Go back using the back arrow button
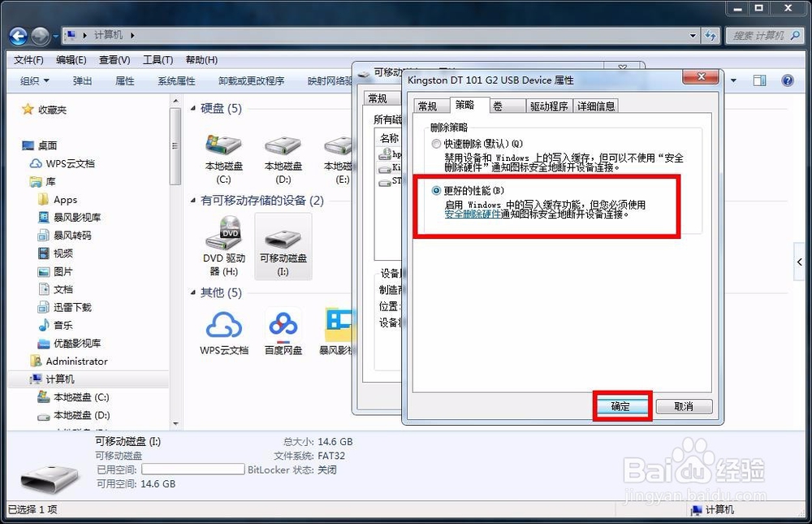The image size is (812, 524). [x=19, y=37]
